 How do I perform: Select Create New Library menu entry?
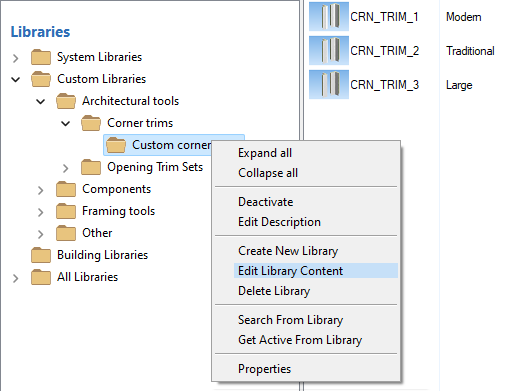(x=288, y=251)
